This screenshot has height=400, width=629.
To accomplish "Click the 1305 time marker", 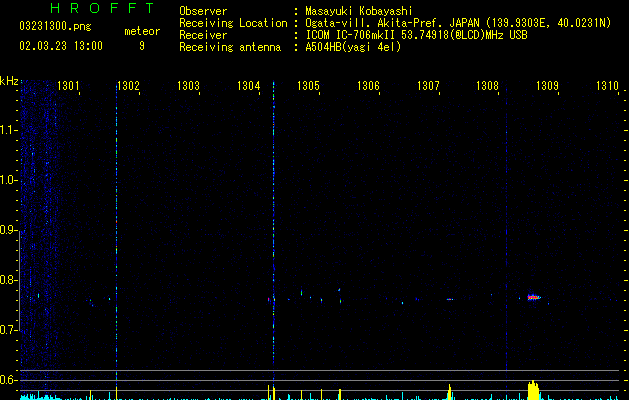I will [x=308, y=86].
